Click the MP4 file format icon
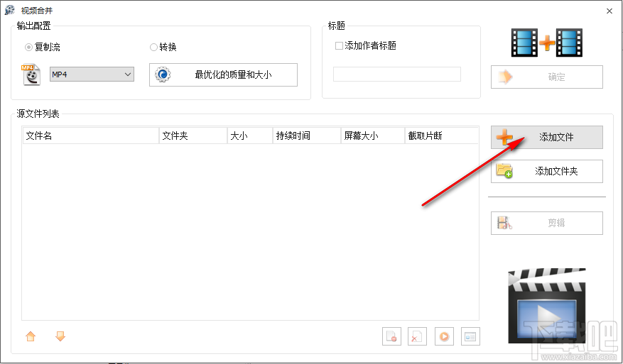Viewport: 623px width, 364px height. click(x=31, y=75)
